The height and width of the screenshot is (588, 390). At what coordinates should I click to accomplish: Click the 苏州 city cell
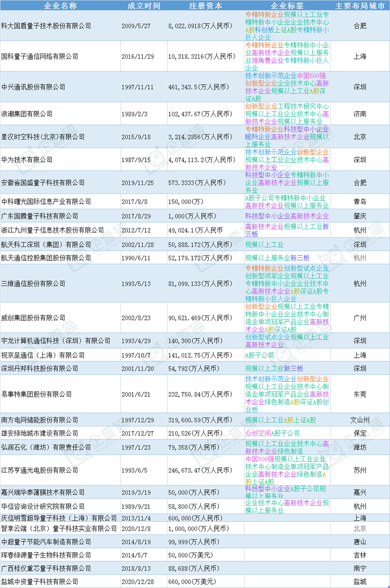(360, 470)
